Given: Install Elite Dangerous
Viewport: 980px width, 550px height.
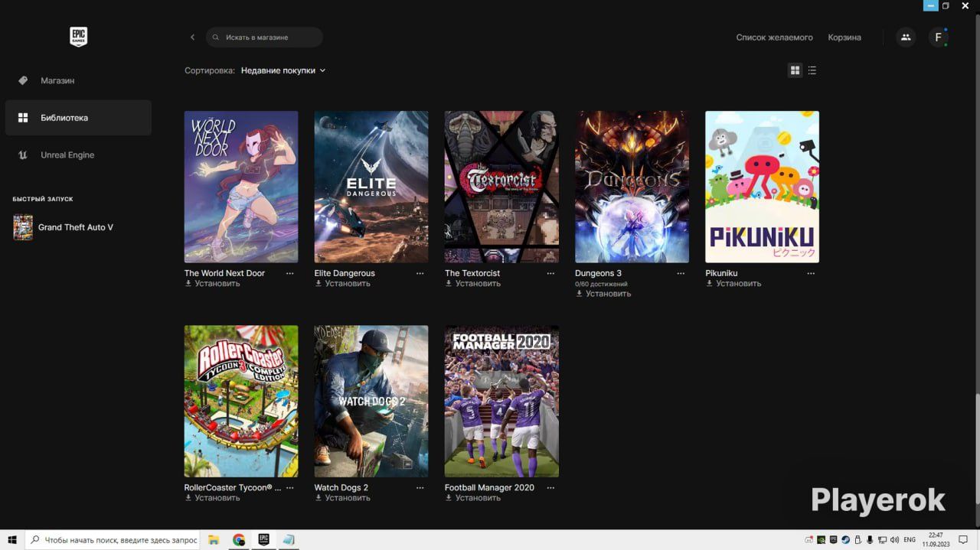Looking at the screenshot, I should pyautogui.click(x=343, y=284).
